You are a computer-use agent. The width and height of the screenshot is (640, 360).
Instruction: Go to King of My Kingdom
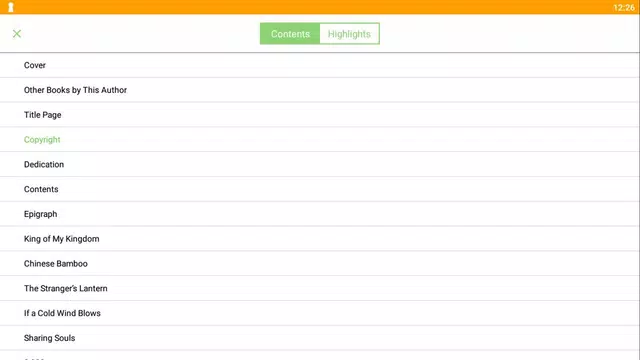pyautogui.click(x=320, y=239)
